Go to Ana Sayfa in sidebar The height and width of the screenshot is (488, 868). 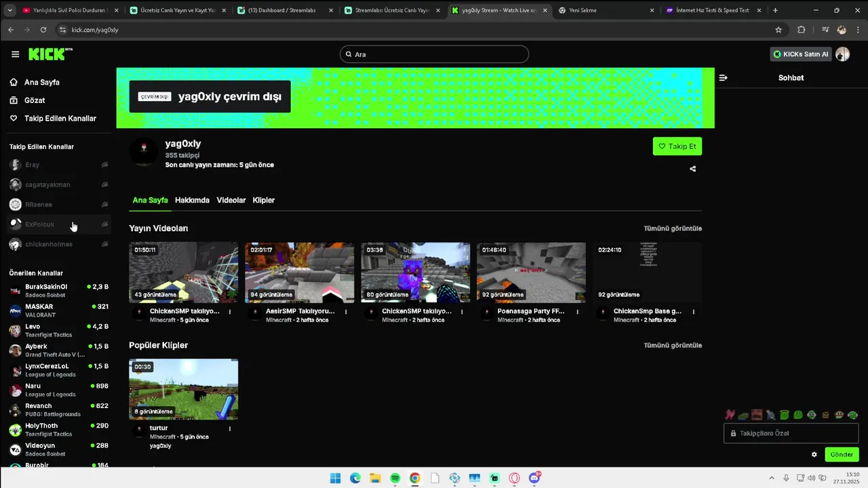coord(35,82)
